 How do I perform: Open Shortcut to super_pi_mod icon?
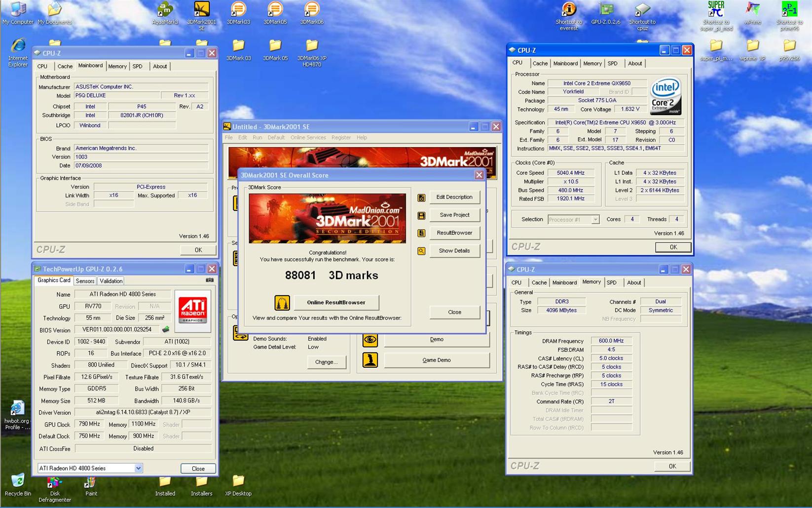716,16
